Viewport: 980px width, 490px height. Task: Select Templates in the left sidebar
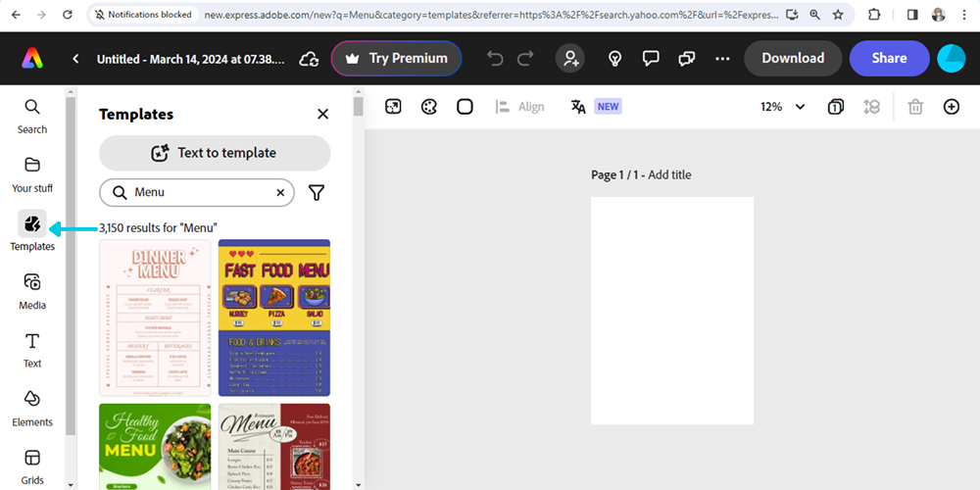point(32,230)
